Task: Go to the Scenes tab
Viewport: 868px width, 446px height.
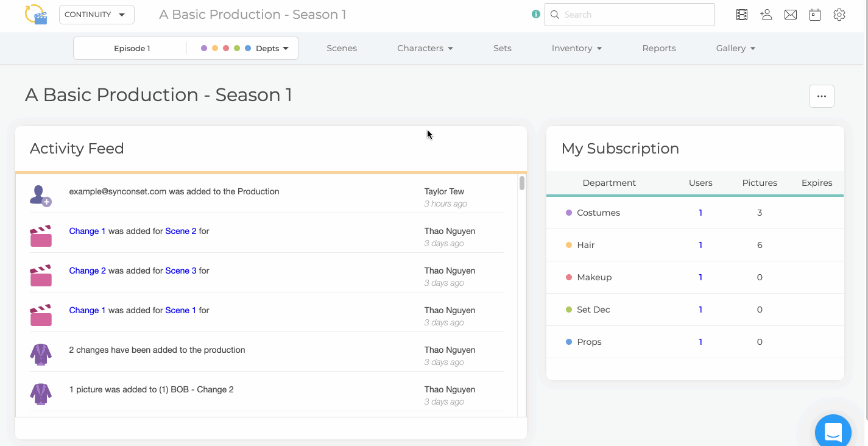Action: [x=342, y=48]
